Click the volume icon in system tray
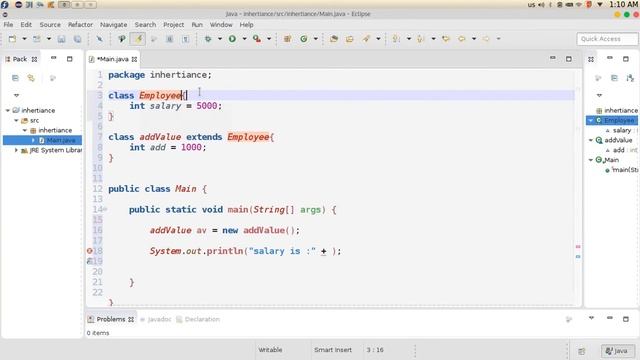 point(541,5)
